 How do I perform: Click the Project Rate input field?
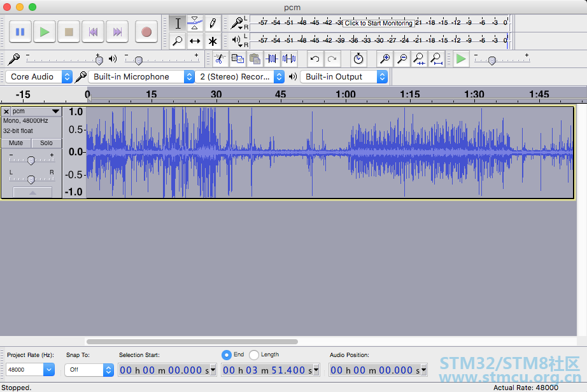click(x=24, y=370)
